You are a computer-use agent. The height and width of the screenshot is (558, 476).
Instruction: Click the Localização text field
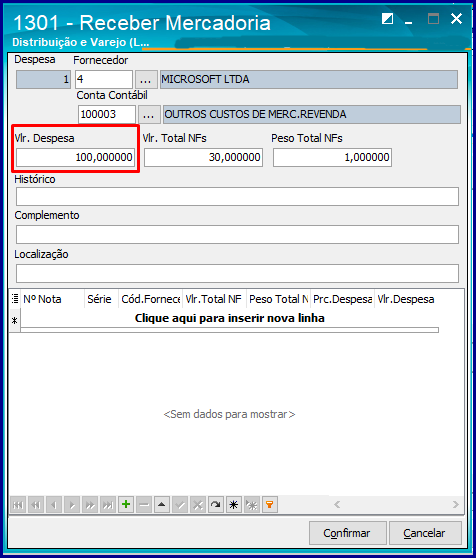click(237, 273)
